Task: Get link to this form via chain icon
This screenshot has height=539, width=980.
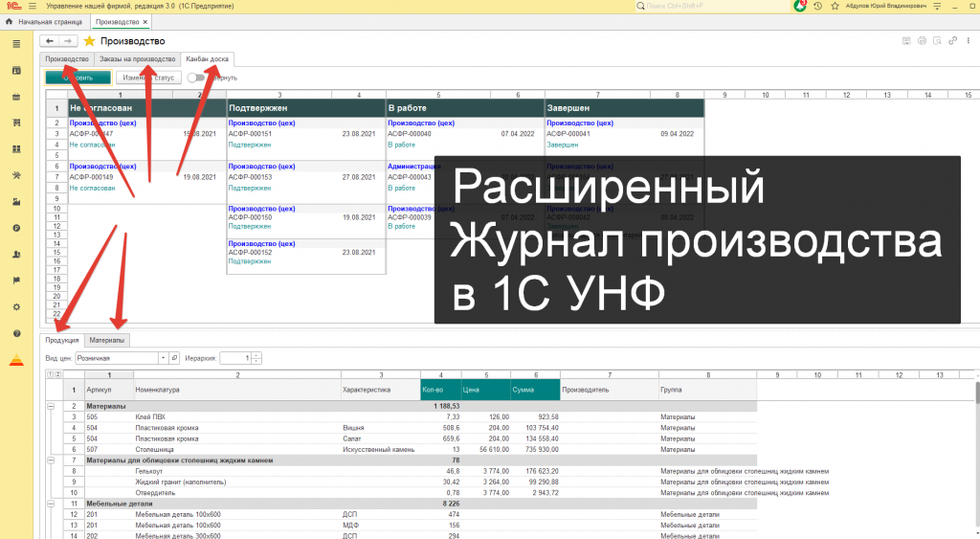Action: [x=952, y=40]
